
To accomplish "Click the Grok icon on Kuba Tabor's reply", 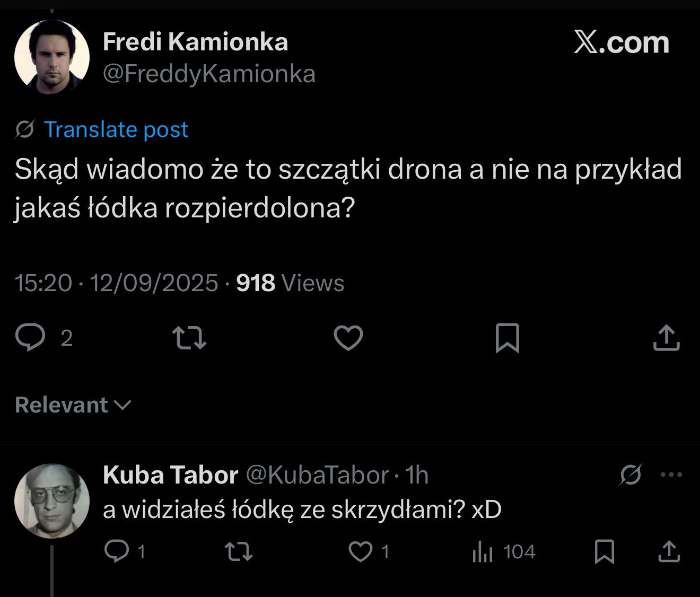I will tap(631, 475).
